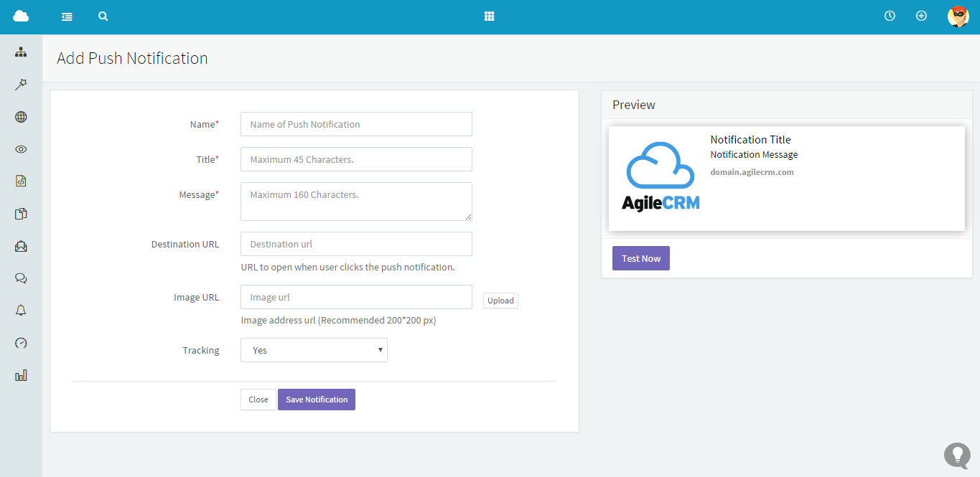Viewport: 980px width, 477px height.
Task: Click the Close button
Action: click(x=258, y=400)
